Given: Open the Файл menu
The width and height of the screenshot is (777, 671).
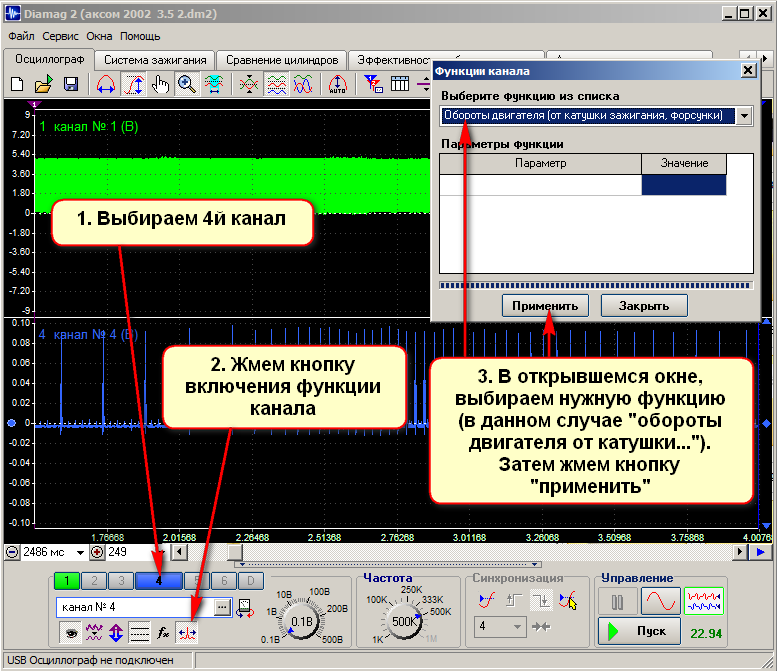Looking at the screenshot, I should [x=21, y=36].
